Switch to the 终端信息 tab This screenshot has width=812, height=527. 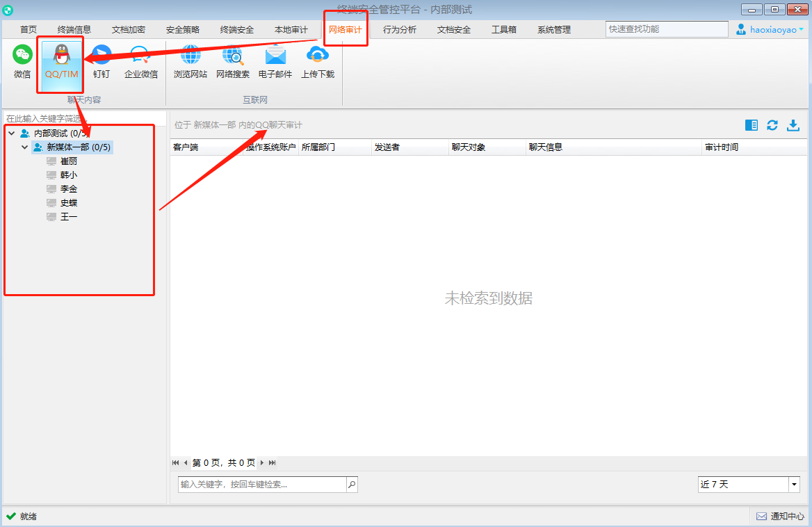click(x=74, y=29)
